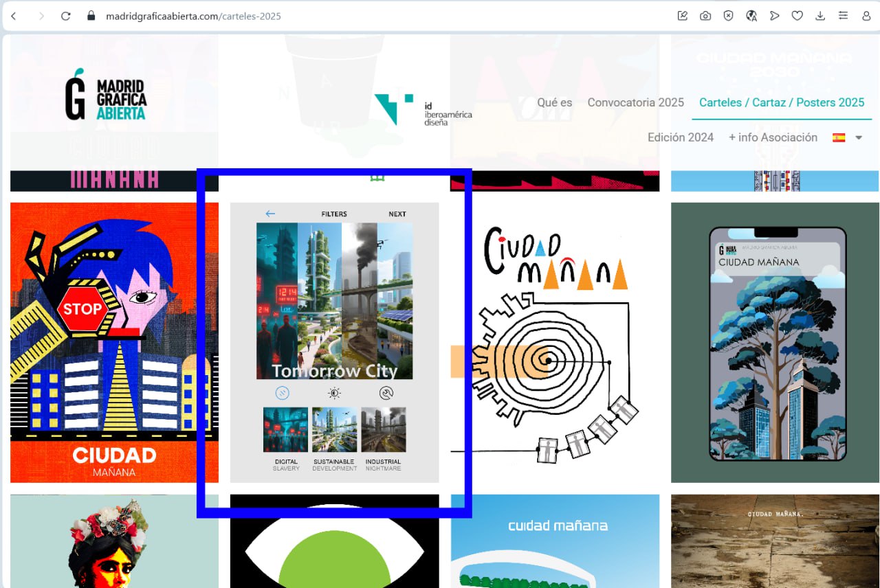The image size is (880, 588).
Task: Open Convocatoria 2025 in the menu
Action: [636, 102]
